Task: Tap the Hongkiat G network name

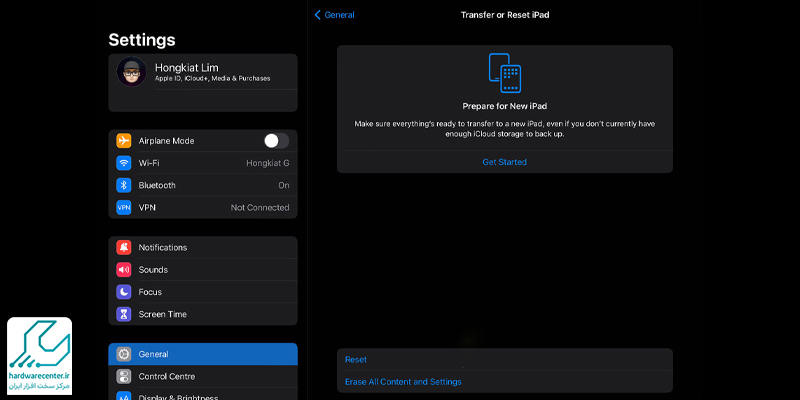Action: pyautogui.click(x=267, y=163)
